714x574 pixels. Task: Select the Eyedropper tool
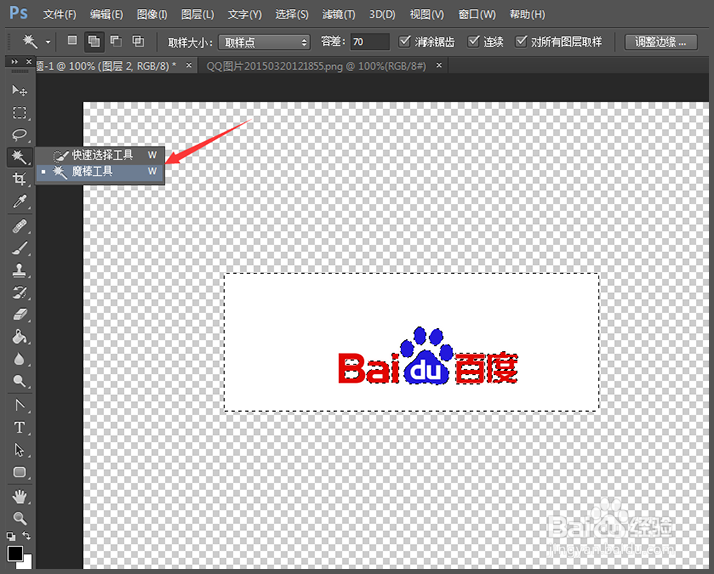click(x=19, y=201)
